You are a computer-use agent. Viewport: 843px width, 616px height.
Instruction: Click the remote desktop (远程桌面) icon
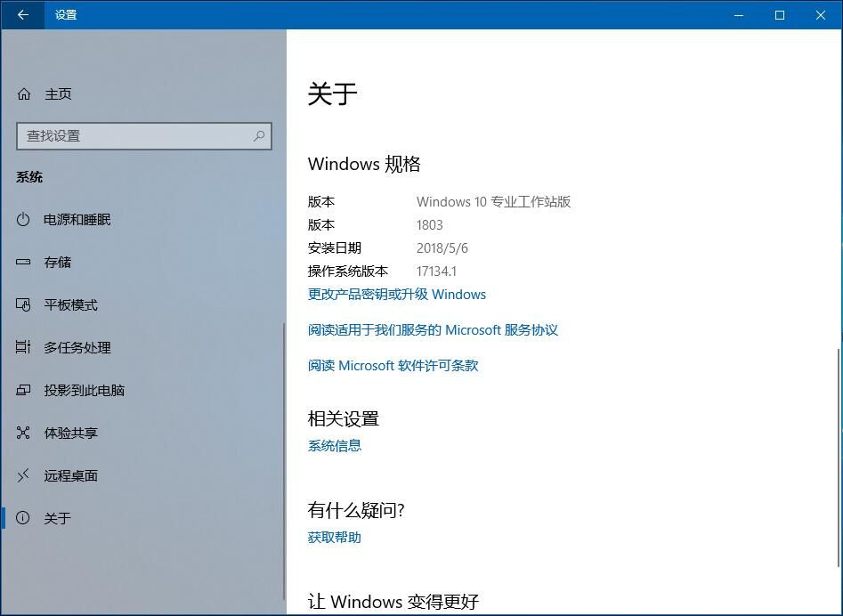click(x=24, y=476)
